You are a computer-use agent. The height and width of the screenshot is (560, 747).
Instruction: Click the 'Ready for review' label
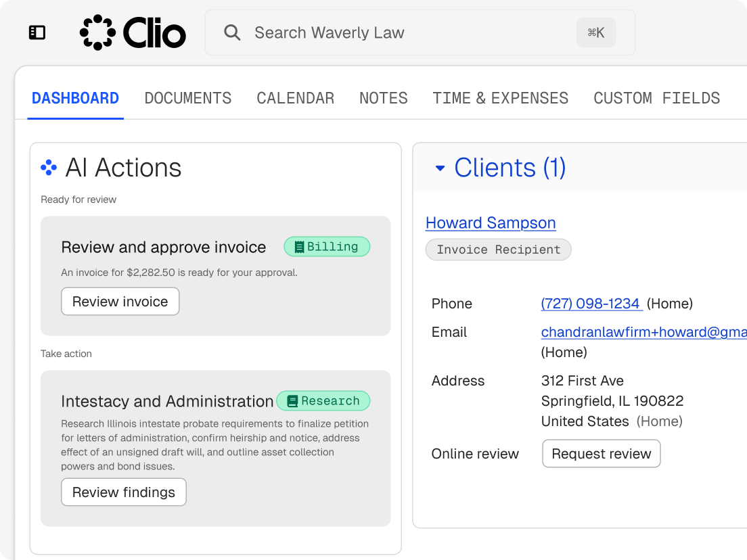(x=78, y=200)
